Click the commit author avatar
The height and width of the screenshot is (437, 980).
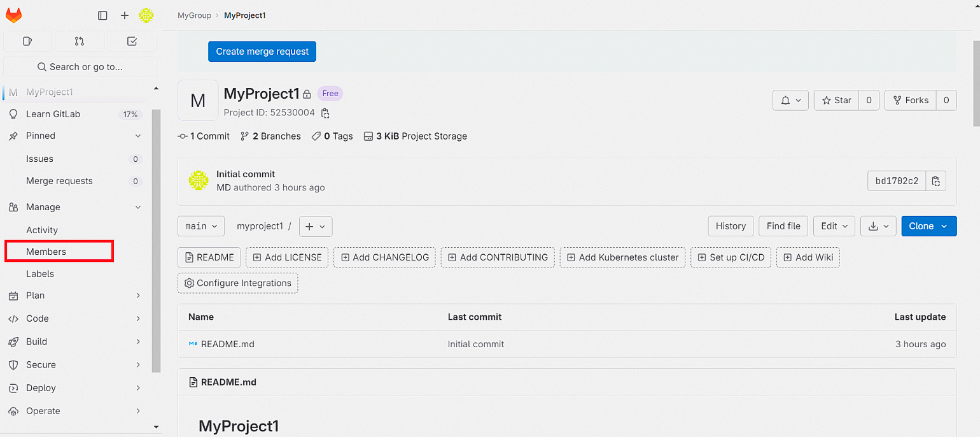click(199, 180)
